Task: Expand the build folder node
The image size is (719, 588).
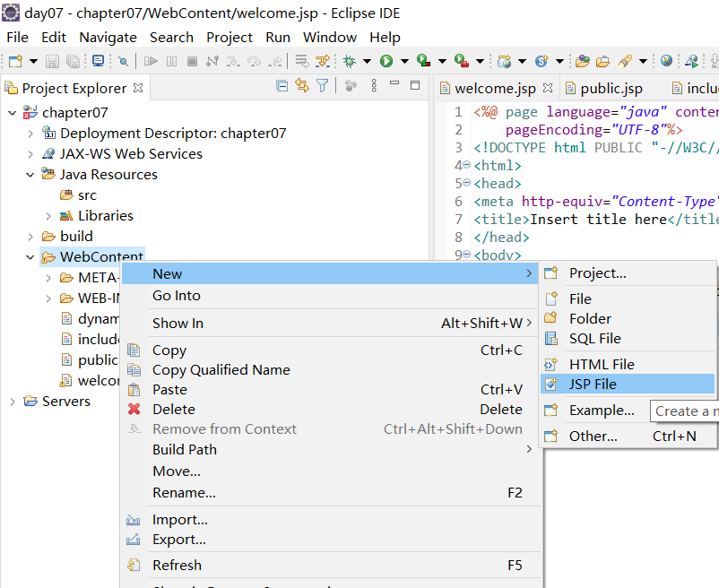Action: (30, 237)
